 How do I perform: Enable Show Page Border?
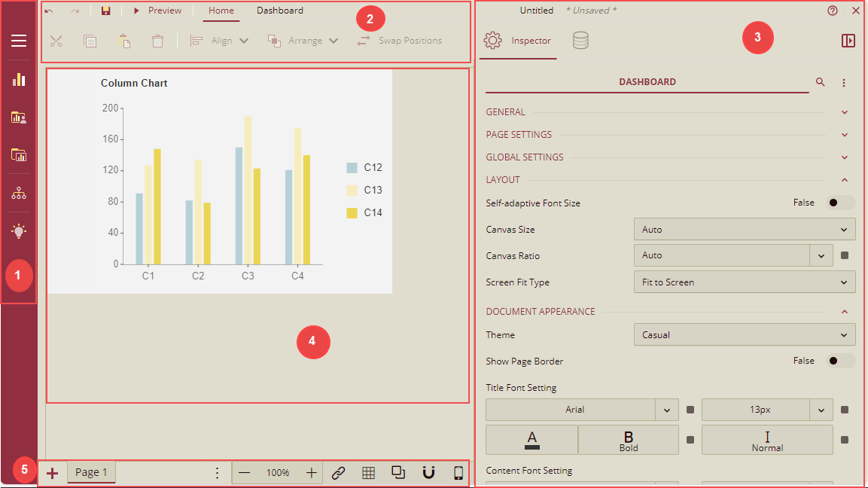[x=841, y=361]
